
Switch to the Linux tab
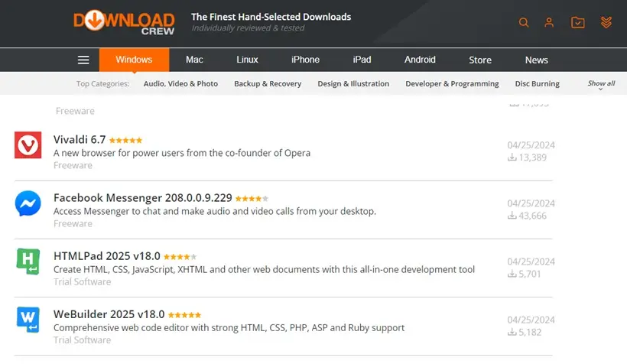pos(247,60)
